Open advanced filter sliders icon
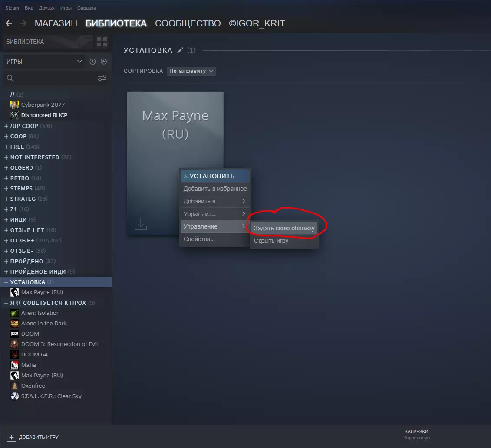491x448 pixels. 102,78
